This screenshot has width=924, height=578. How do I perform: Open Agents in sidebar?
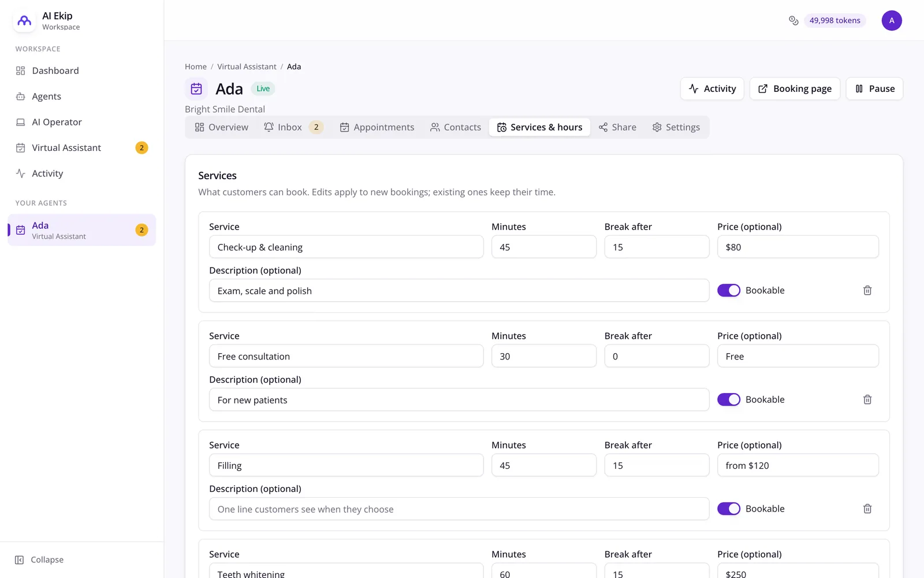click(x=81, y=97)
